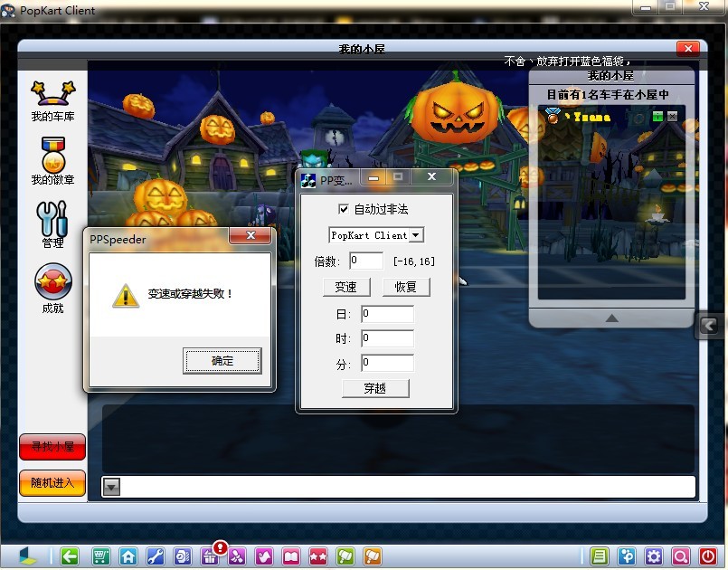Image resolution: width=728 pixels, height=570 pixels.
Task: Open the blue wrench icon in the bottom bar
Action: click(x=155, y=556)
